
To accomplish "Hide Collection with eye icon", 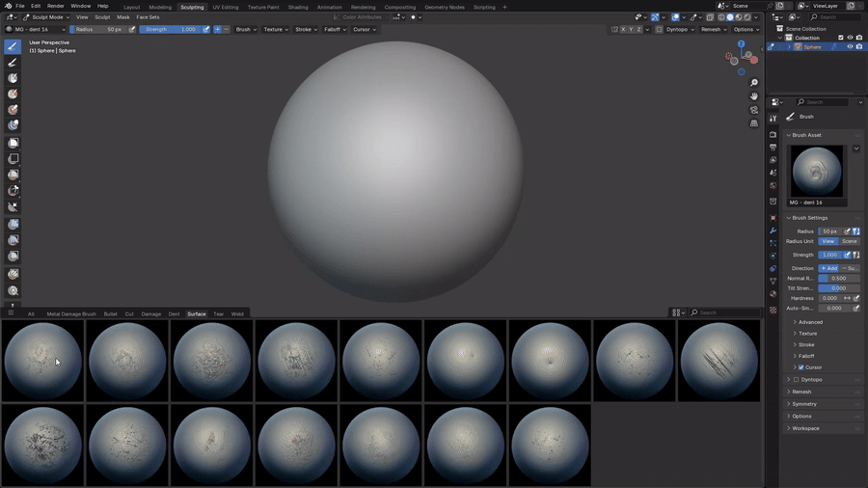I will pyautogui.click(x=850, y=38).
